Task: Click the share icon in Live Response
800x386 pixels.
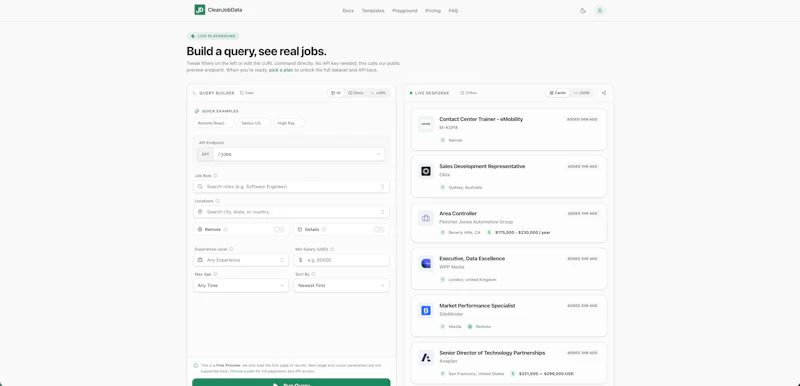Action: (604, 93)
